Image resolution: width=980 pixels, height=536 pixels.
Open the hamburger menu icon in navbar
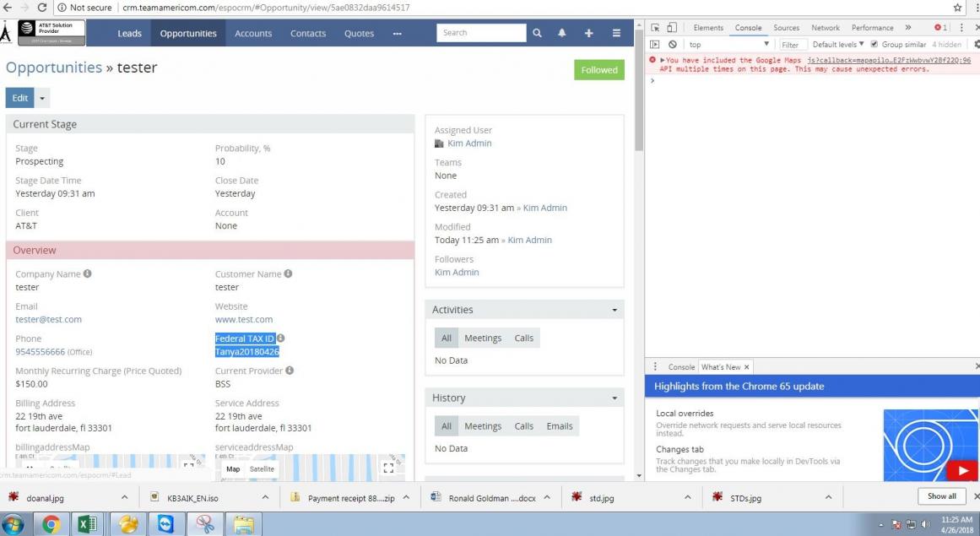coord(616,33)
